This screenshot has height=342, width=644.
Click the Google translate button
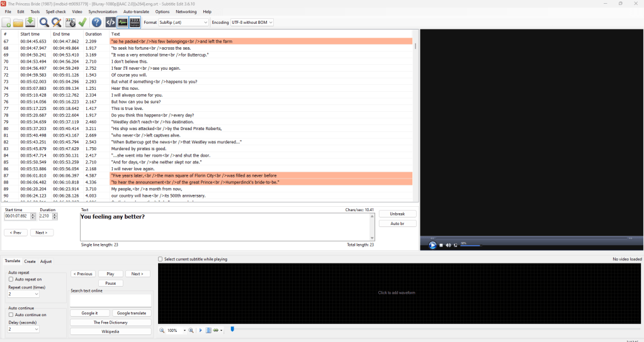[x=132, y=313]
